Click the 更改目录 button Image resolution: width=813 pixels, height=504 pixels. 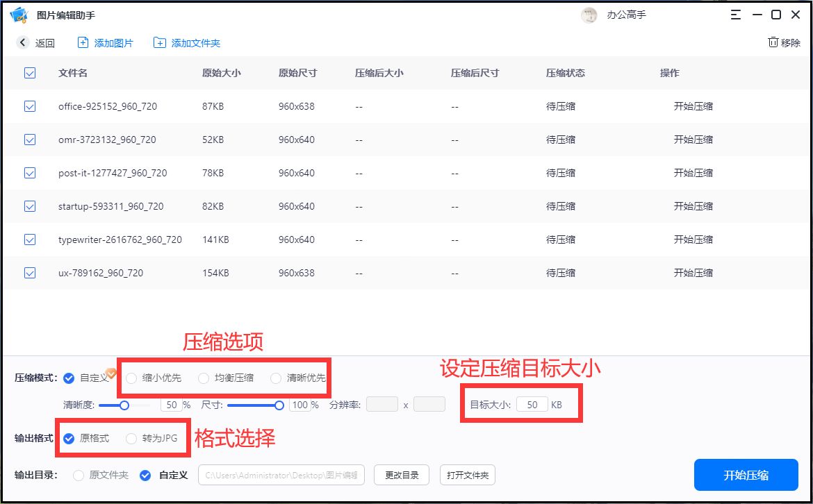[402, 475]
